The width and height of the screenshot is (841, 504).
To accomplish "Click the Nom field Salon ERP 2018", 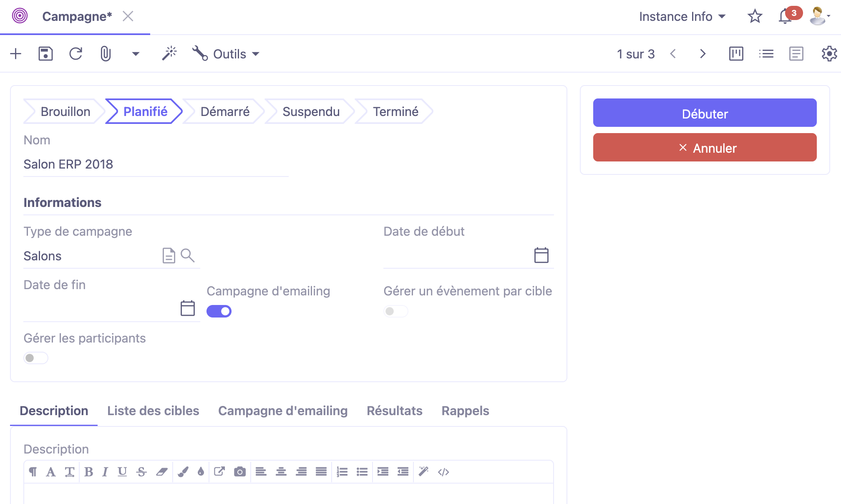I will click(x=155, y=164).
